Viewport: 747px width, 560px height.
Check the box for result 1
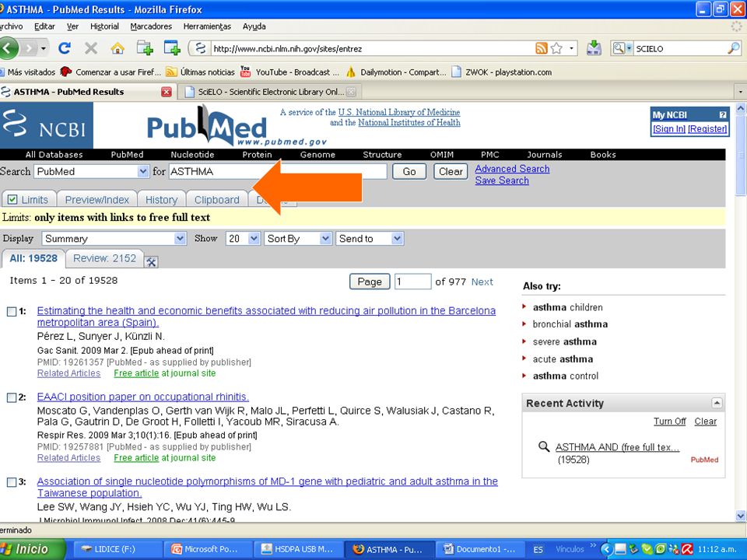click(12, 311)
